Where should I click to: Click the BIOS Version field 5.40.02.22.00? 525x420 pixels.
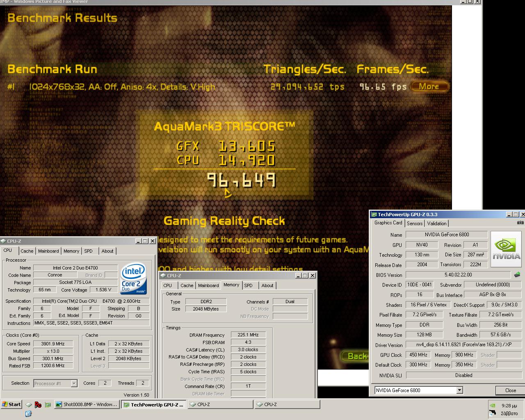[x=458, y=275]
